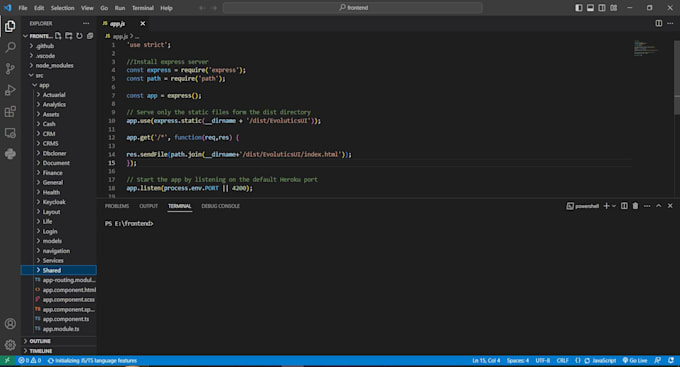This screenshot has width=680, height=367.
Task: Open the Terminal menu
Action: point(143,8)
